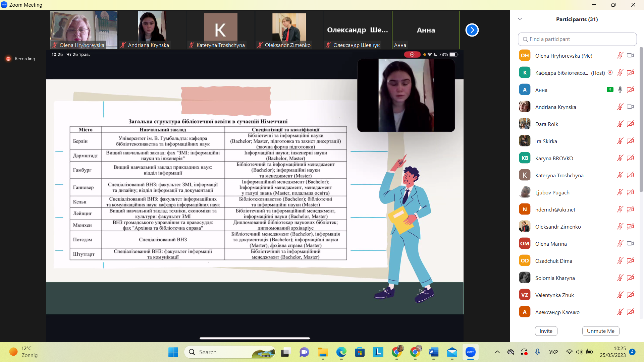
Task: Toggle Olena Hryhorevska (Me) video camera
Action: click(x=630, y=55)
